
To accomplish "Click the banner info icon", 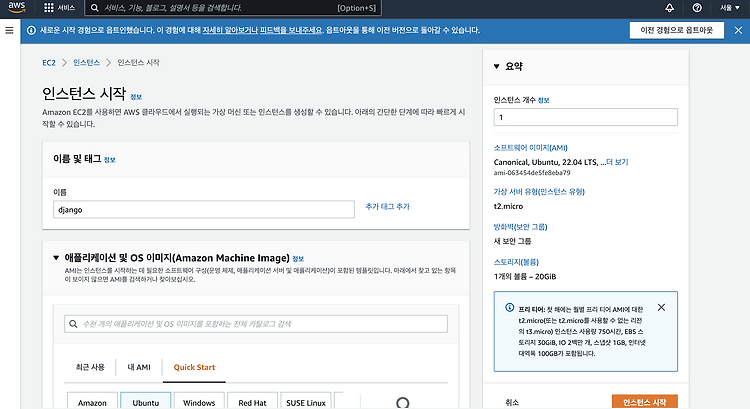I will (x=31, y=30).
